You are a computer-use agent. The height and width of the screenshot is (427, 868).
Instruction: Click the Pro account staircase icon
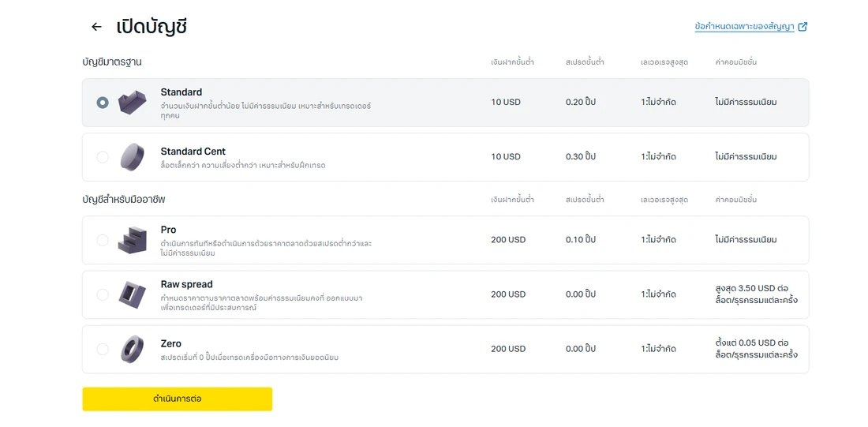click(x=133, y=240)
